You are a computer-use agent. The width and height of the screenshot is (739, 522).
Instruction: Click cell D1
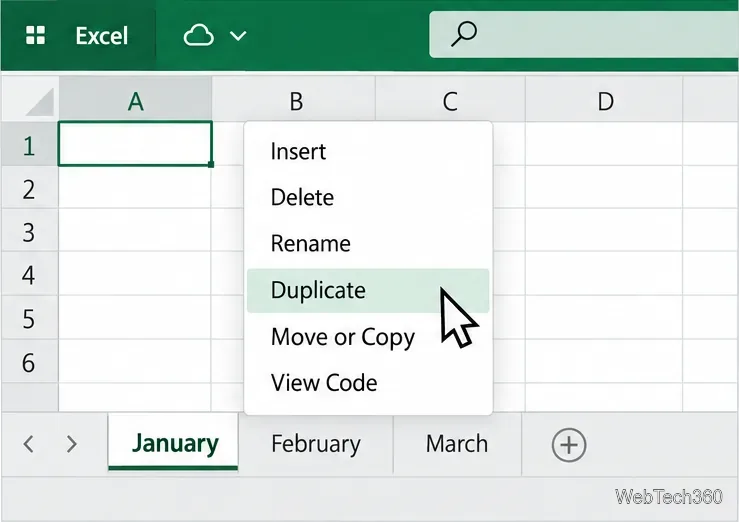[x=604, y=144]
